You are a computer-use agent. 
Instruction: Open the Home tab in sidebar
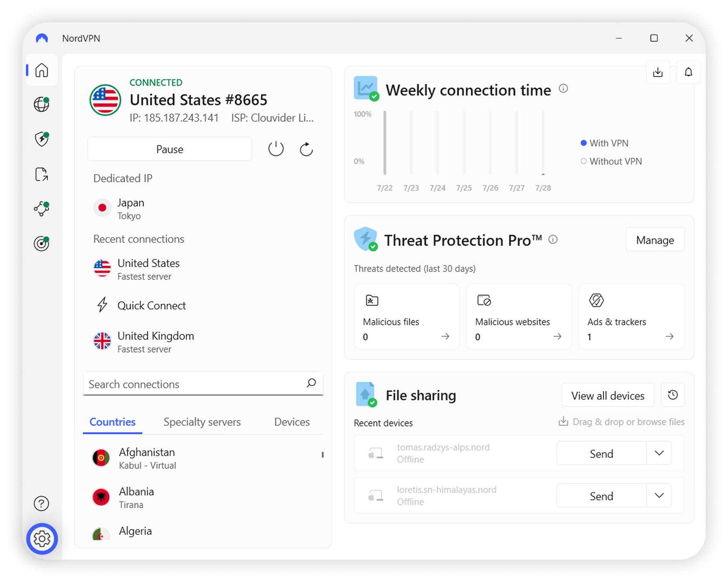42,70
